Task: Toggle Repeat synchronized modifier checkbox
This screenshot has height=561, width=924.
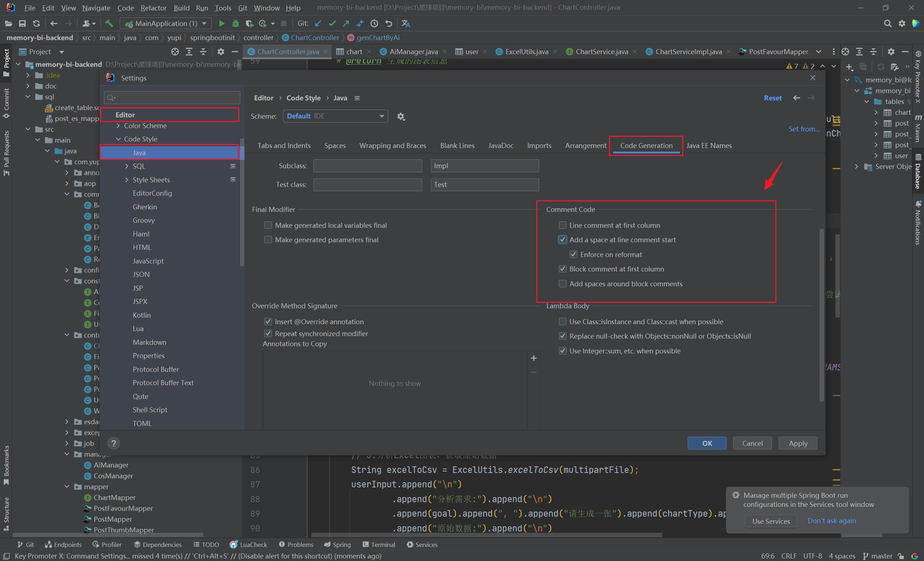Action: 268,334
